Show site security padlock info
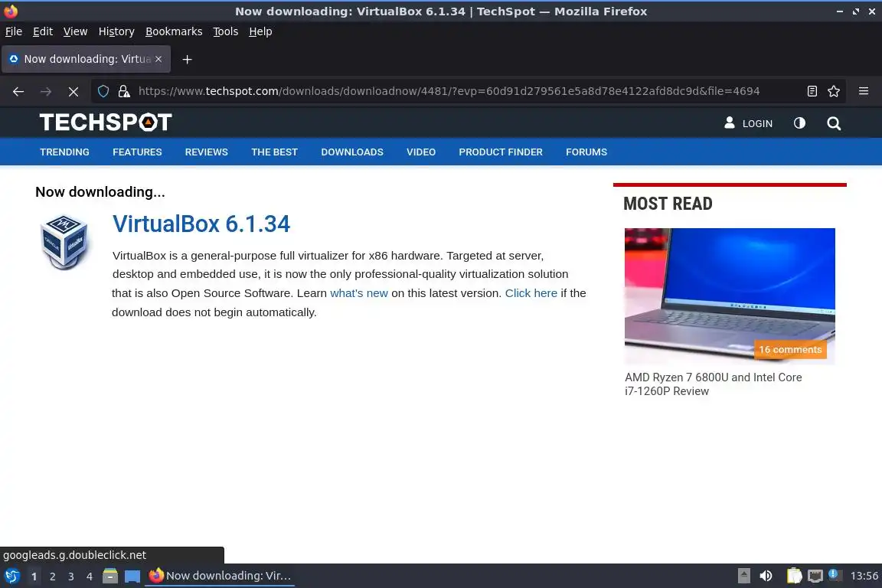The width and height of the screenshot is (882, 588). pos(124,91)
